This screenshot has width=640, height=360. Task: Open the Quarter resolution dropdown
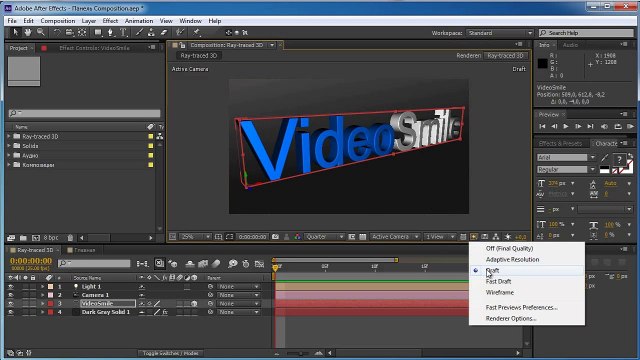324,237
